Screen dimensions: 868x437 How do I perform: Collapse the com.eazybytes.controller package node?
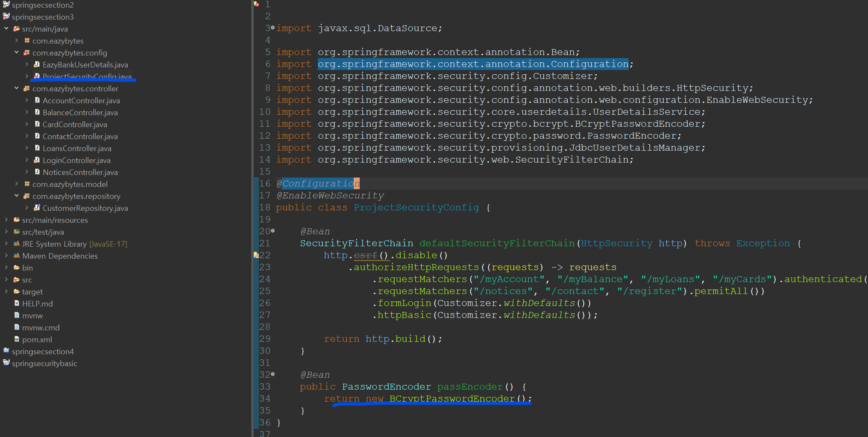tap(17, 88)
